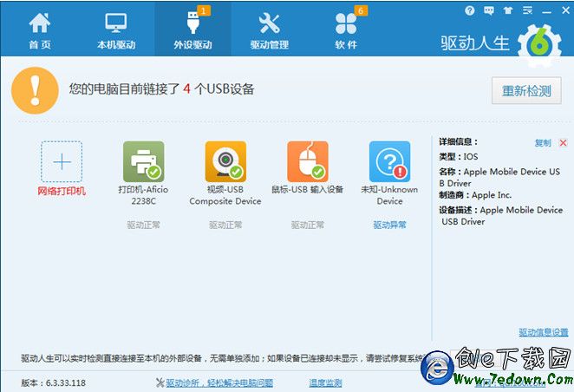Click the 温度监测 temperature monitor link

coord(325,382)
